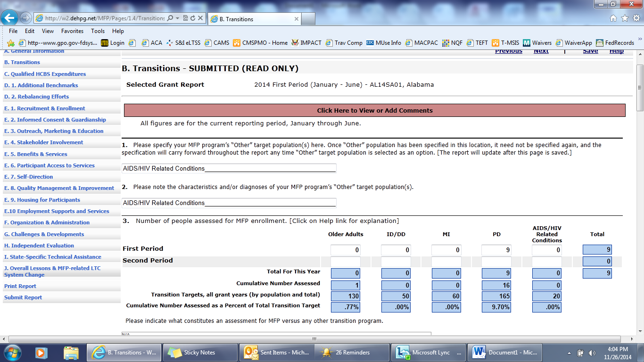Open the Waivers favorite

[x=537, y=43]
